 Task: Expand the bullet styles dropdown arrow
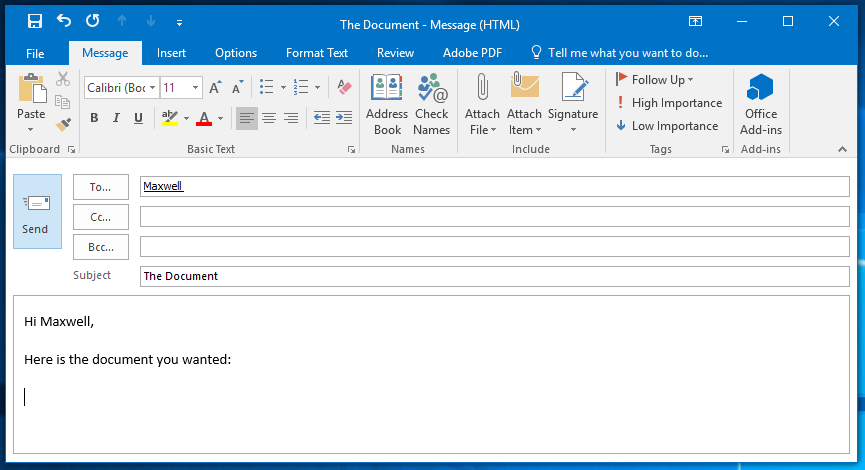coord(283,88)
